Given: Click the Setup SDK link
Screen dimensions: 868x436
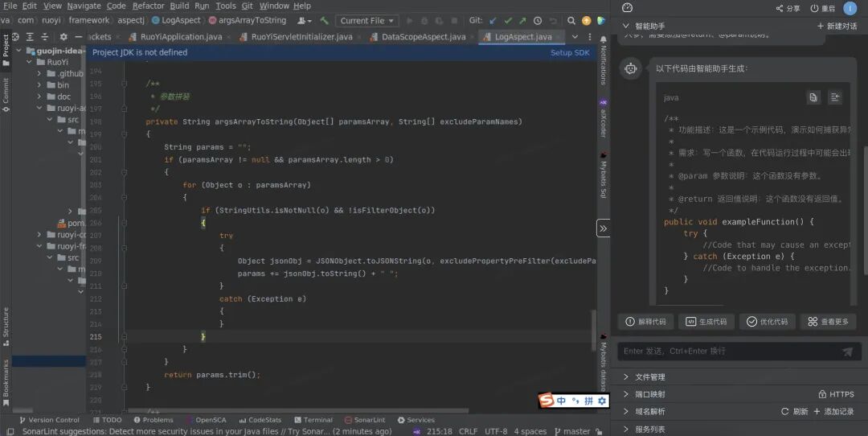Looking at the screenshot, I should click(x=570, y=52).
